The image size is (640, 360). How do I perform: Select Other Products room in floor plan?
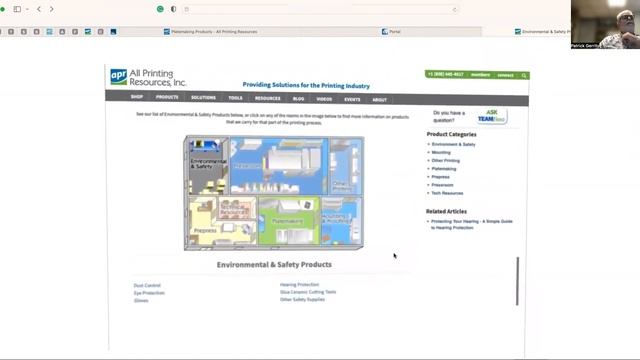345,165
